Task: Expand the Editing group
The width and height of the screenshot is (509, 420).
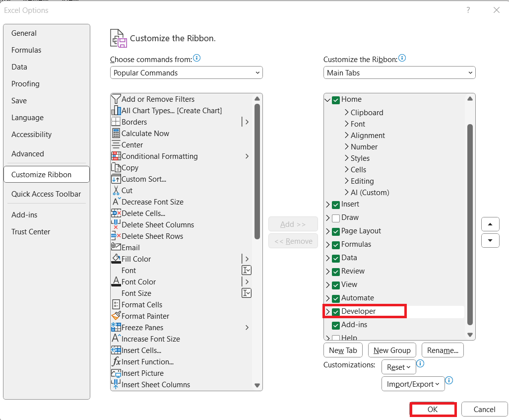Action: coord(346,181)
